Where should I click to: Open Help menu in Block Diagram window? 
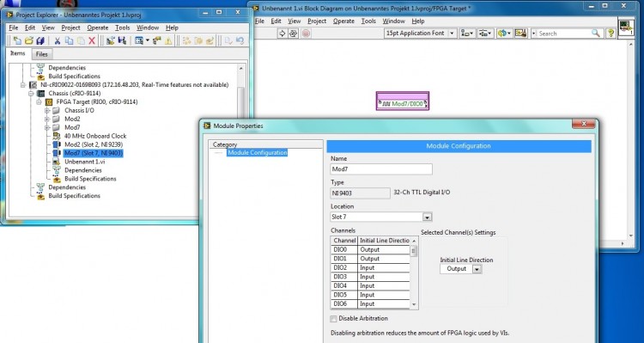click(x=417, y=21)
